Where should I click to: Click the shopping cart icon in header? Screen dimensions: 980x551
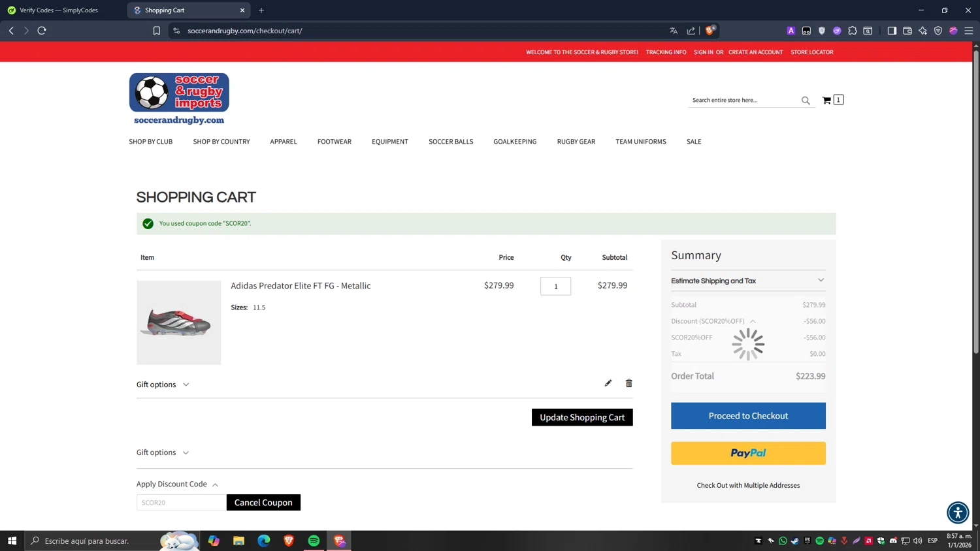pos(826,100)
